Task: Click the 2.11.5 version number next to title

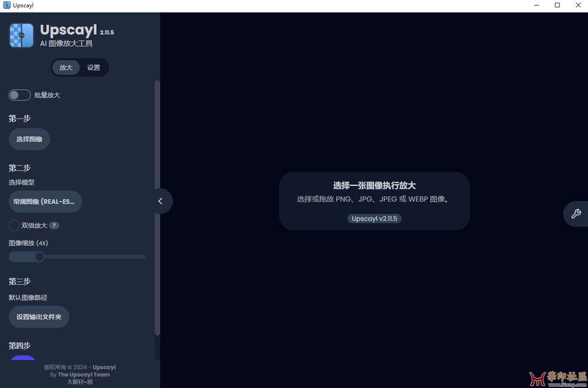Action: point(107,33)
